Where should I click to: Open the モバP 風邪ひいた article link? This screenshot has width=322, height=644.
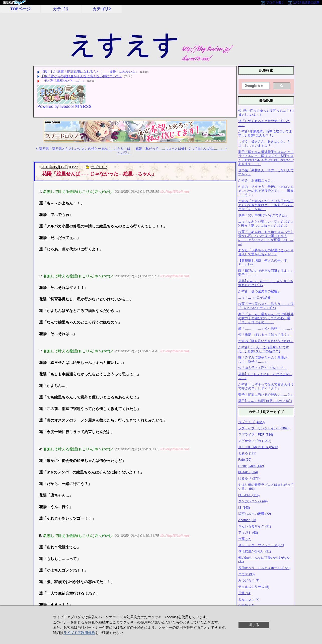pos(63,81)
